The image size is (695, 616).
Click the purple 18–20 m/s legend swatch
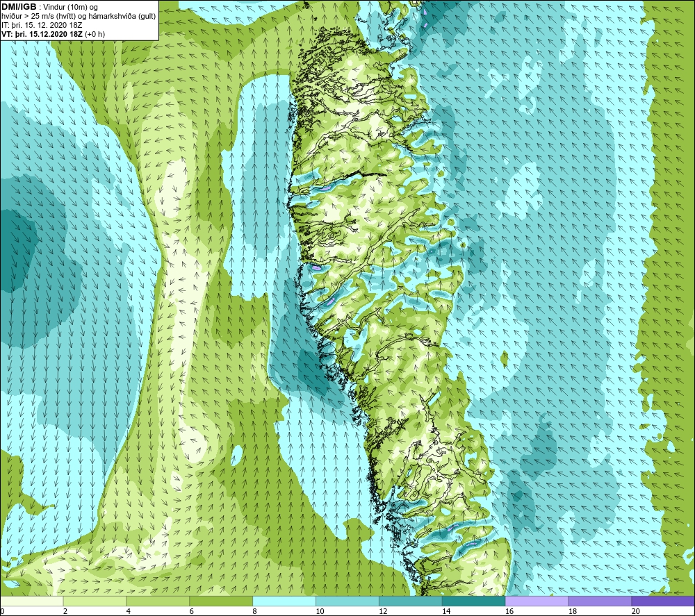pos(600,601)
